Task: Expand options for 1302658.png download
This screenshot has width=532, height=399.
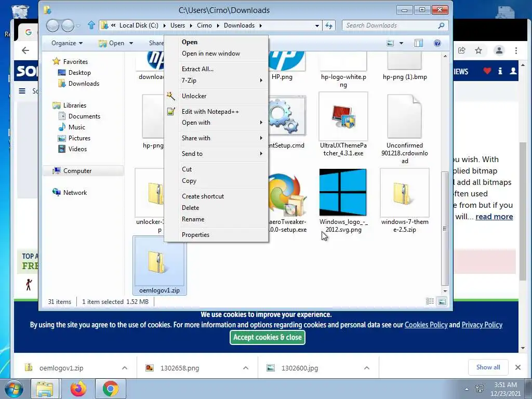Action: coord(246,368)
